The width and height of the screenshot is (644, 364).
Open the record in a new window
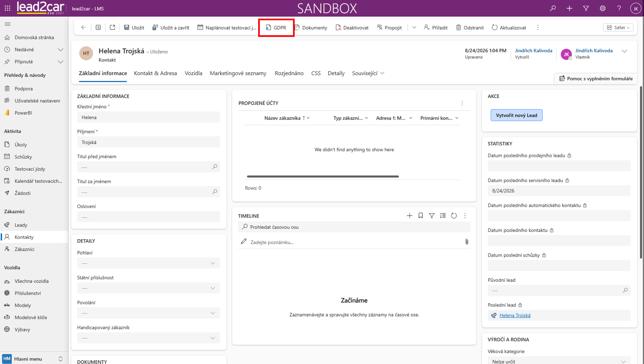(x=112, y=28)
